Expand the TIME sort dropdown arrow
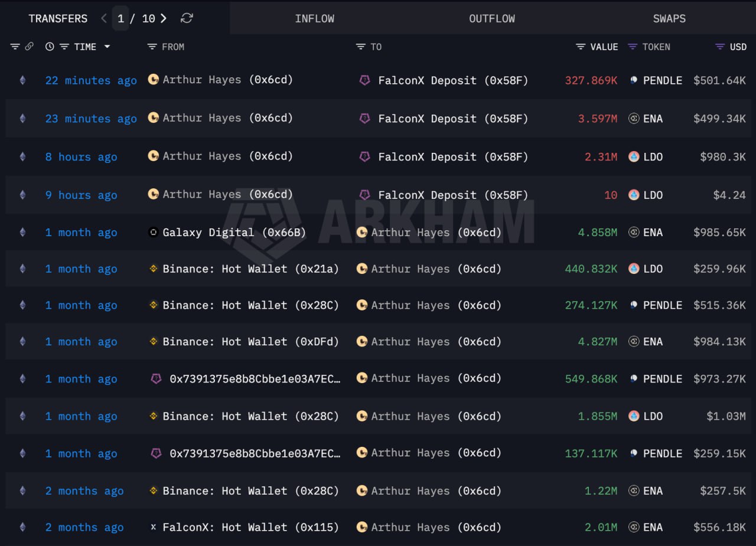This screenshot has width=756, height=546. tap(107, 47)
